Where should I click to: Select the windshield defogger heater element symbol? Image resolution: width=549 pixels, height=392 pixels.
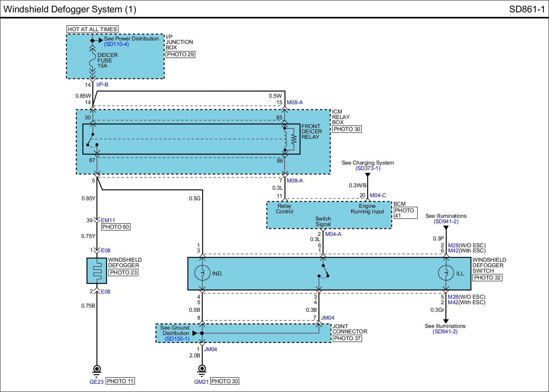(97, 271)
